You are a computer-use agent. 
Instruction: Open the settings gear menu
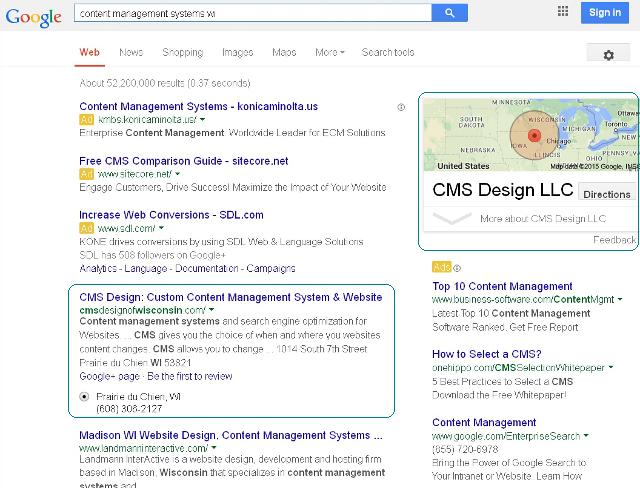coord(608,54)
